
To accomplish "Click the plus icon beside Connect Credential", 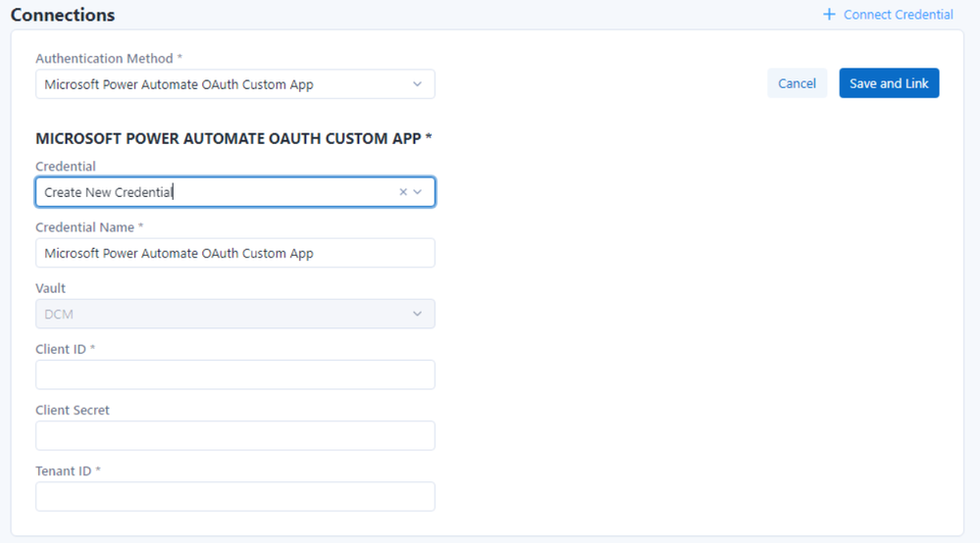I will click(829, 15).
